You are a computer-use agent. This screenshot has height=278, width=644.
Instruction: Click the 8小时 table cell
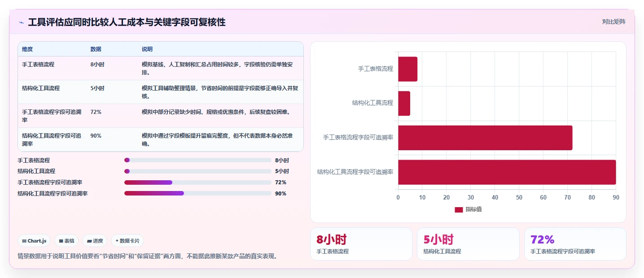pos(97,65)
